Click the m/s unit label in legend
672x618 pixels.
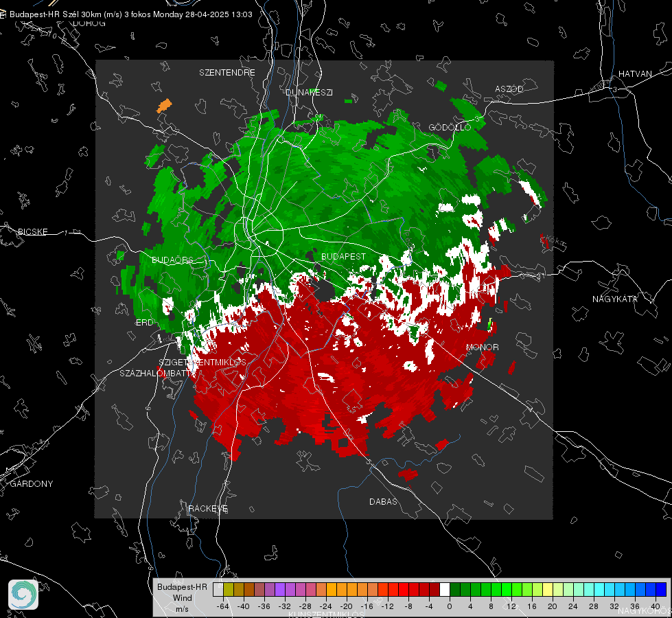pos(182,609)
